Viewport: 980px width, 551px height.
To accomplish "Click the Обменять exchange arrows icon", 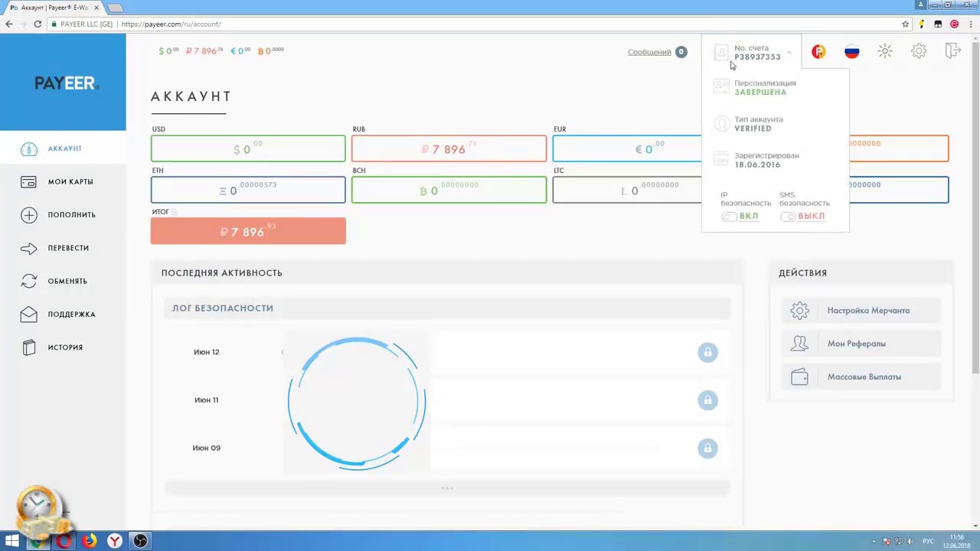I will [28, 281].
